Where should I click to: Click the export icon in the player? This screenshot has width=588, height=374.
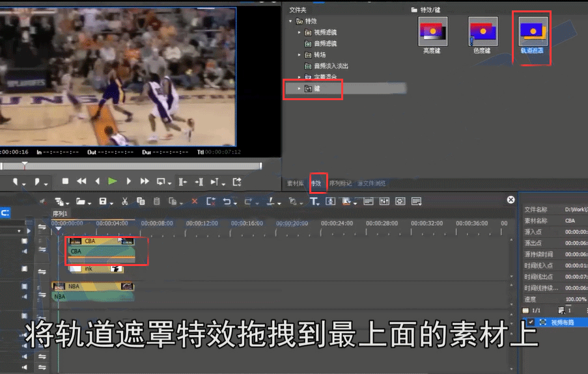236,181
